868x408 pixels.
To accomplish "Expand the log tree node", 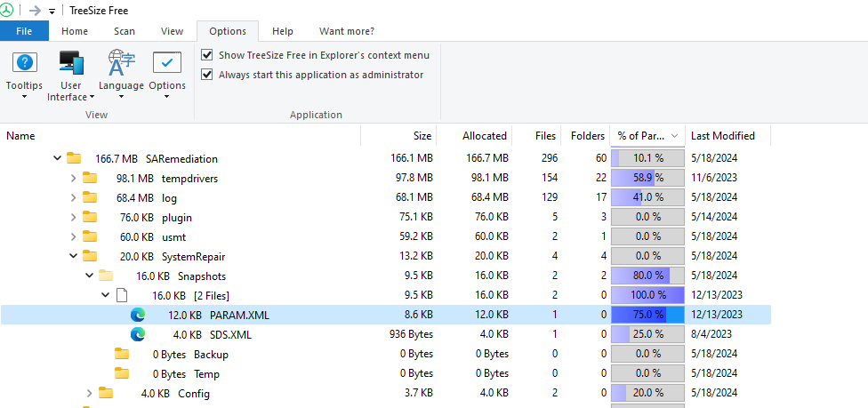I will 74,197.
